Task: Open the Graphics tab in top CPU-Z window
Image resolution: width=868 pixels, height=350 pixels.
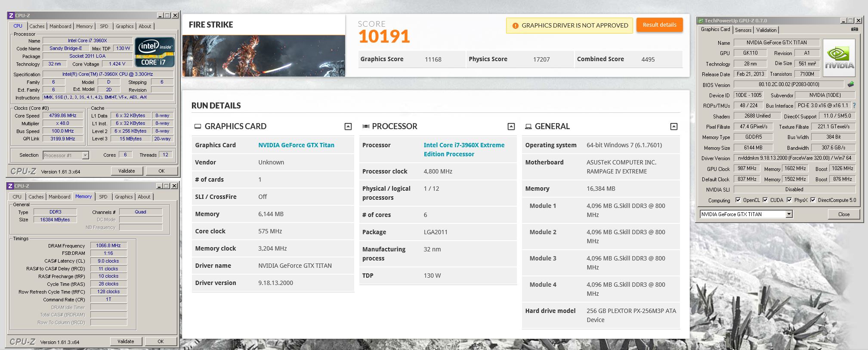Action: (x=125, y=26)
